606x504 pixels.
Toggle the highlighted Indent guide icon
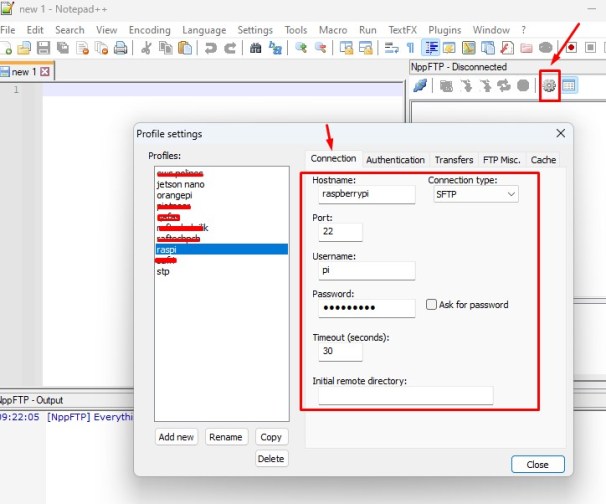(431, 48)
